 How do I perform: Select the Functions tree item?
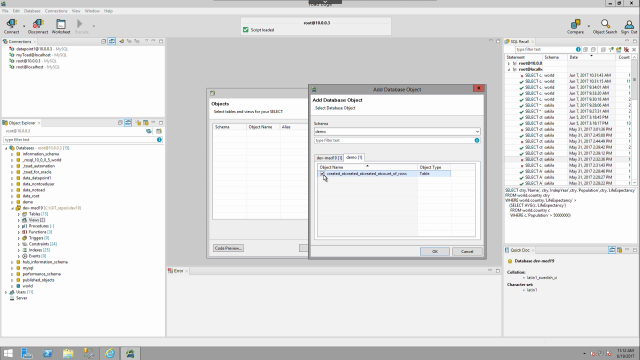36,232
